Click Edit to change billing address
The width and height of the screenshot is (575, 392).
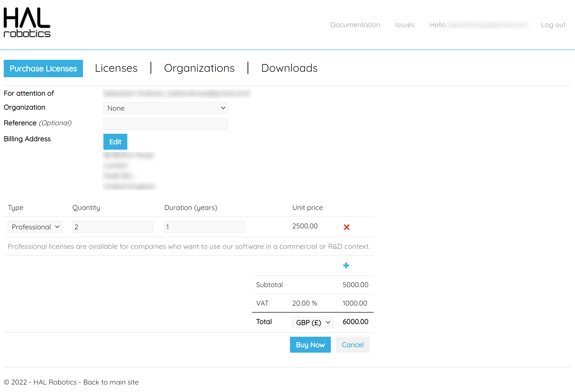(115, 142)
